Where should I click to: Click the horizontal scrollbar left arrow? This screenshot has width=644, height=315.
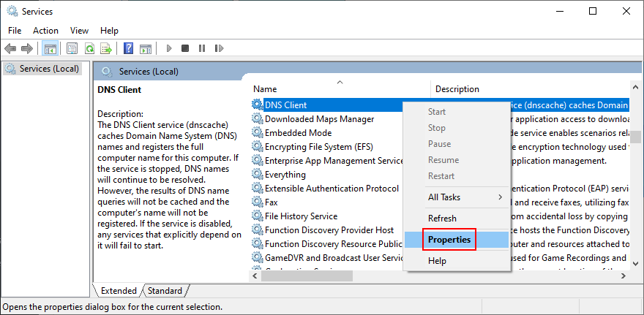(x=255, y=276)
